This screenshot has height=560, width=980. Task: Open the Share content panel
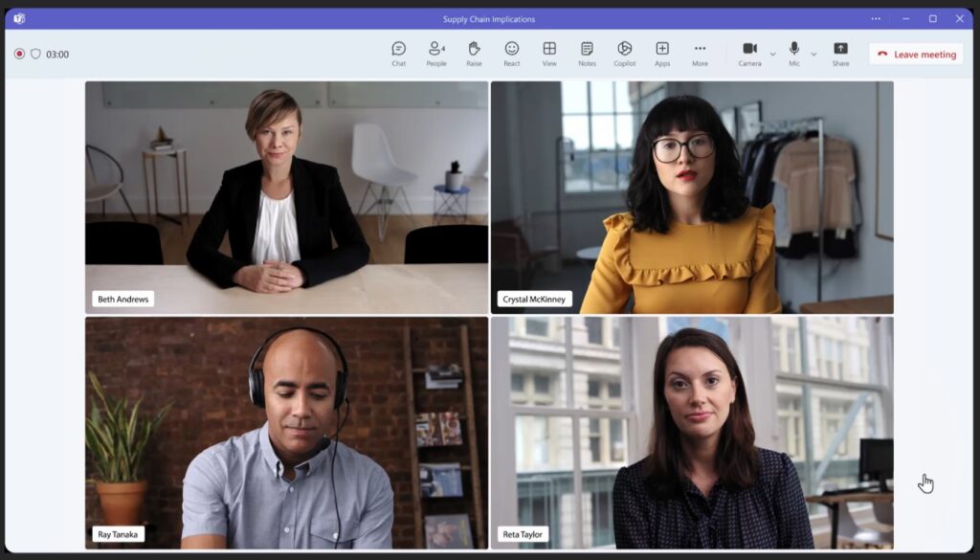840,54
